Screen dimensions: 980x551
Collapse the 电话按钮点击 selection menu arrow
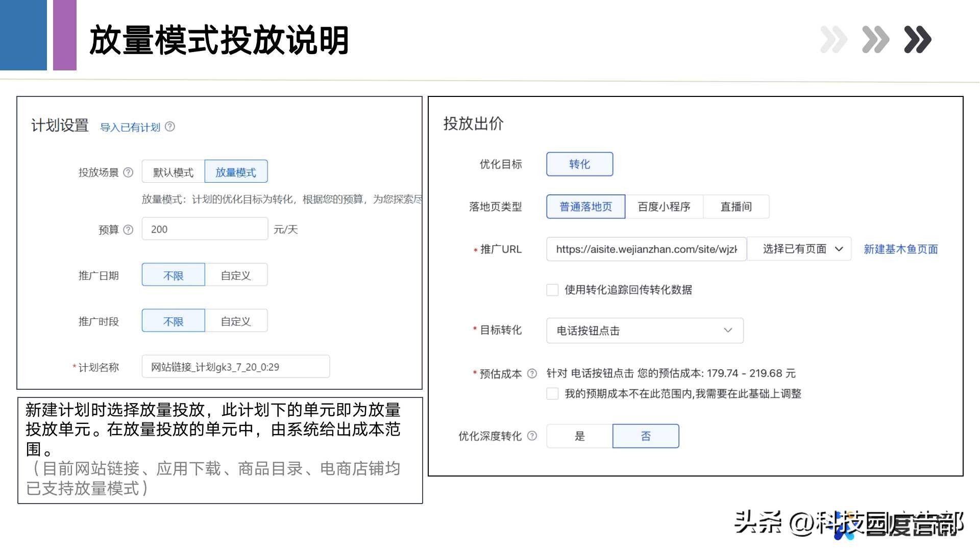728,331
